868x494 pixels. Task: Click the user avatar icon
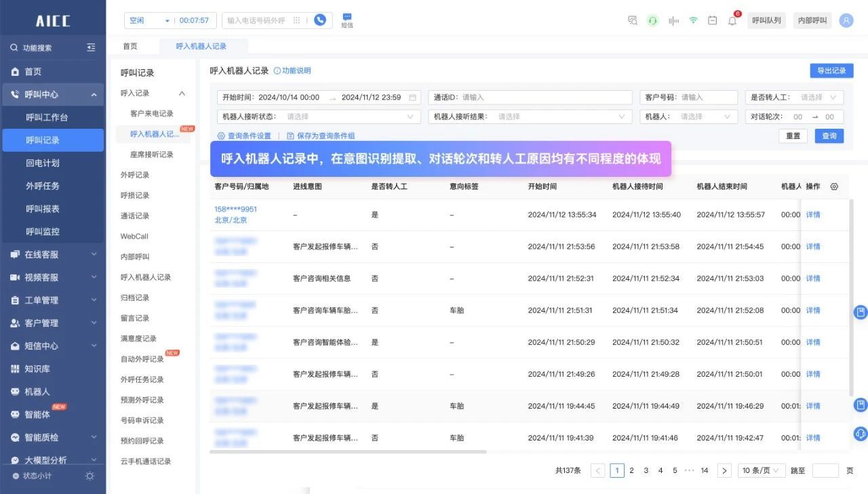point(846,20)
